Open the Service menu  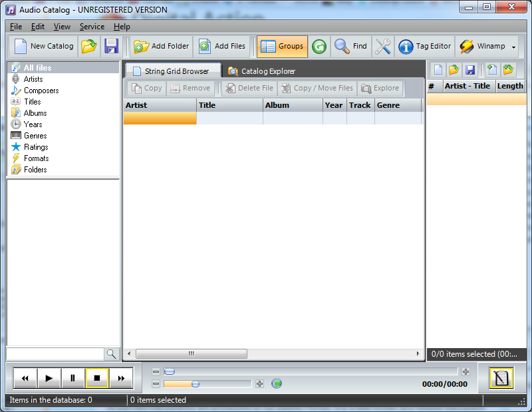[92, 27]
